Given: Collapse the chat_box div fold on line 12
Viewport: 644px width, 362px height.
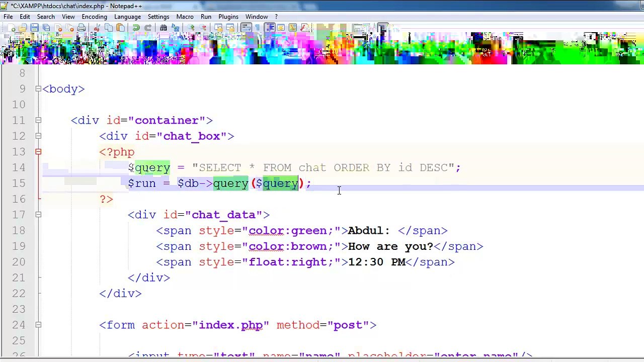Looking at the screenshot, I should click(x=38, y=136).
